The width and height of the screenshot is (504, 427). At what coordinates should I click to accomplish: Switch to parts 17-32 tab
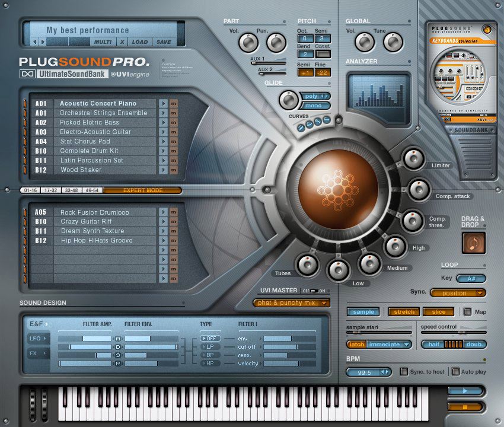coord(51,190)
